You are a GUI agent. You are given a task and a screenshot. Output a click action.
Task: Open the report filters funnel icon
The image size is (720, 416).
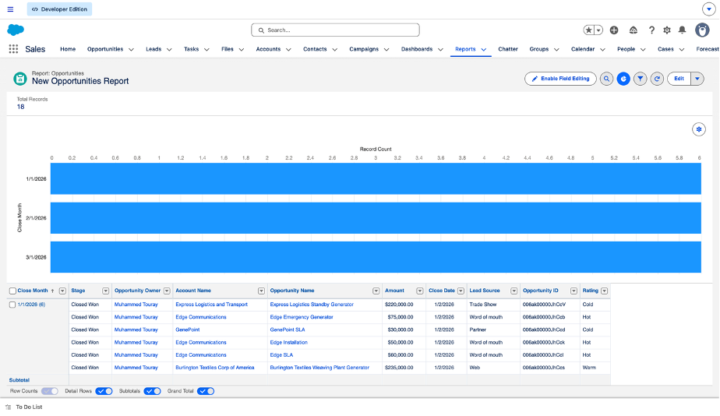[640, 79]
